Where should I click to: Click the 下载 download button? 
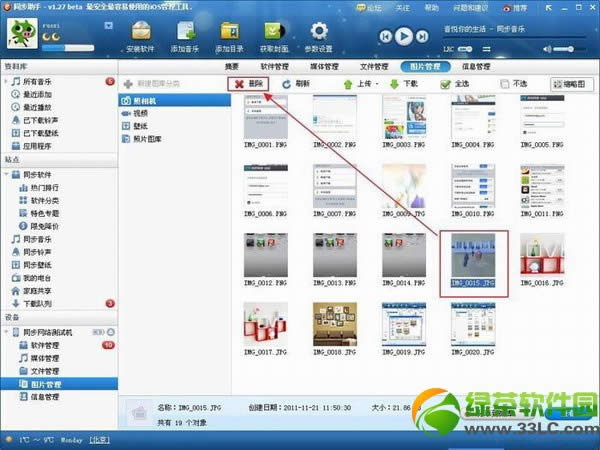(404, 84)
